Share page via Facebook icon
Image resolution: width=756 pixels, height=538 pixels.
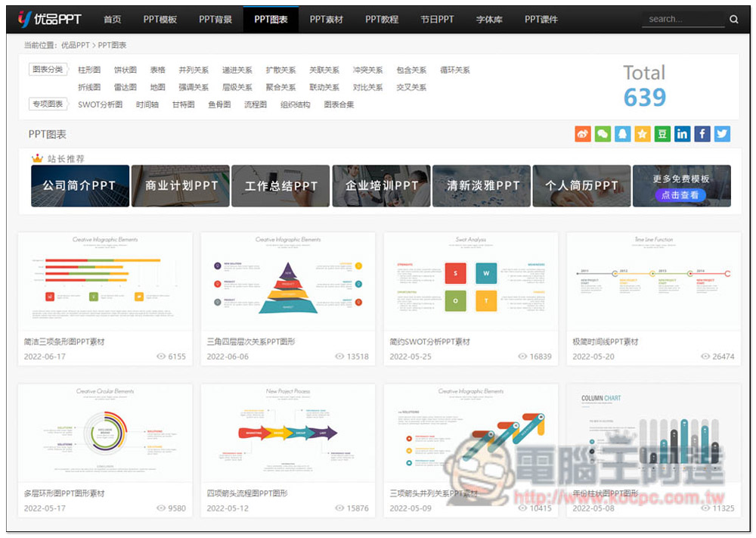tap(702, 134)
